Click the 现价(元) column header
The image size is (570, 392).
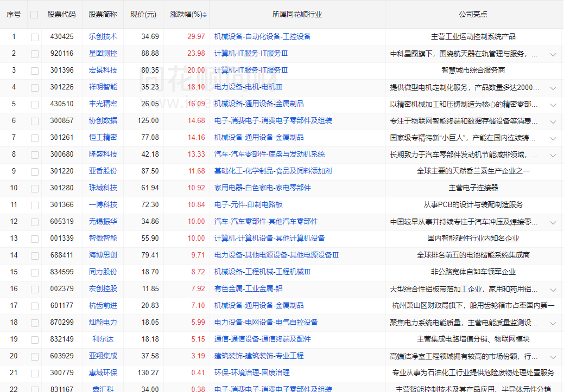[x=143, y=14]
